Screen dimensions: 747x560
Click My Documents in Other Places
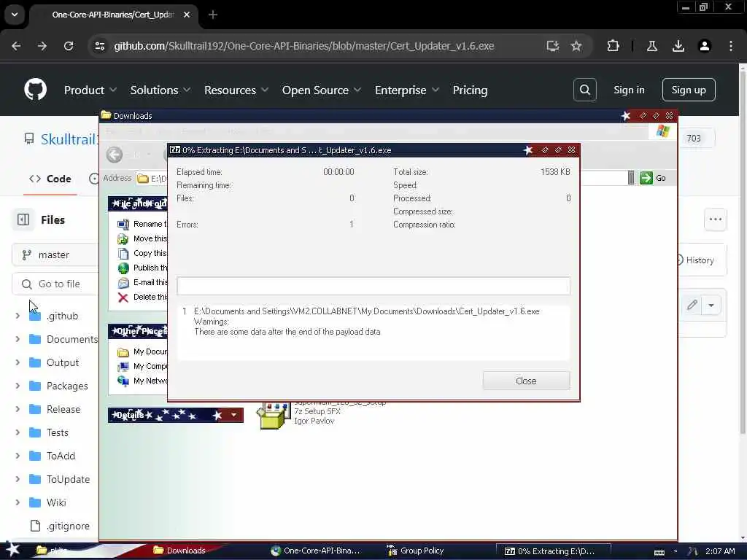(142, 351)
